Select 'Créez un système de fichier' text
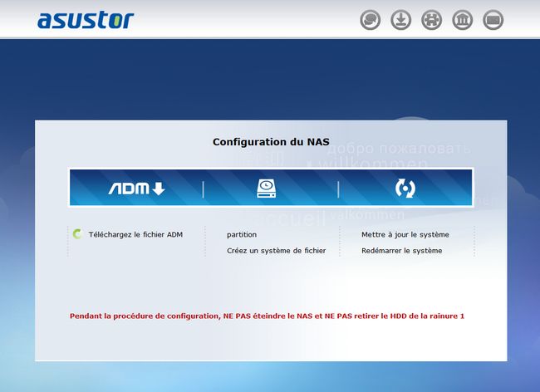This screenshot has height=392, width=540. [x=276, y=251]
